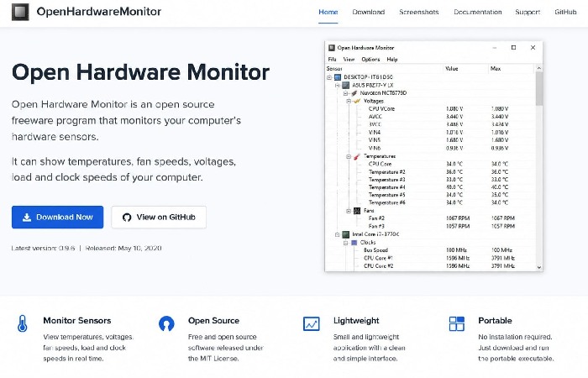Click the CPU icon beside Intel Core i7-3770K
This screenshot has width=588, height=378.
click(x=346, y=234)
